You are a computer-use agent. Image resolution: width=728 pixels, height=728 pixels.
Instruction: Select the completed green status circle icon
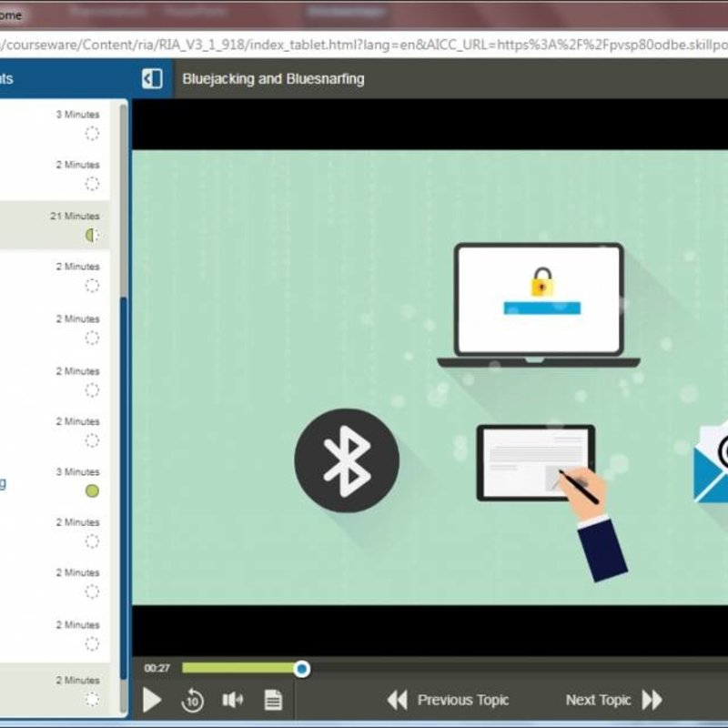click(92, 490)
